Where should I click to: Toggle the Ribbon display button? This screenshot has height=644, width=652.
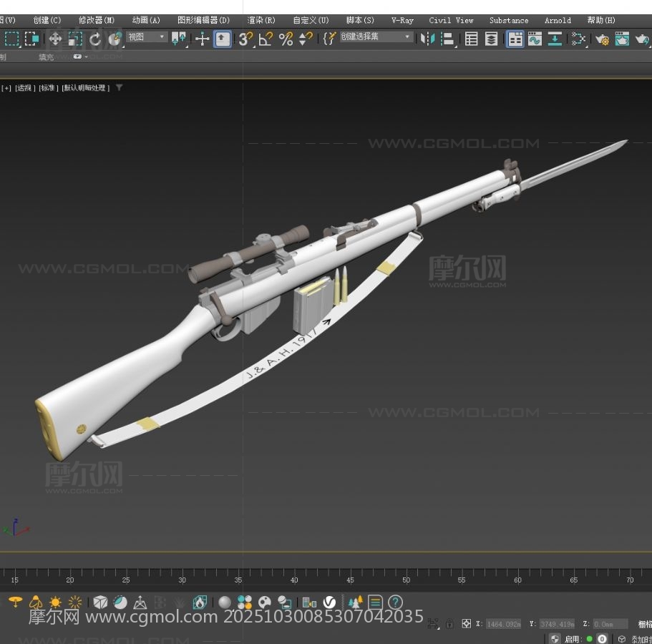point(515,39)
